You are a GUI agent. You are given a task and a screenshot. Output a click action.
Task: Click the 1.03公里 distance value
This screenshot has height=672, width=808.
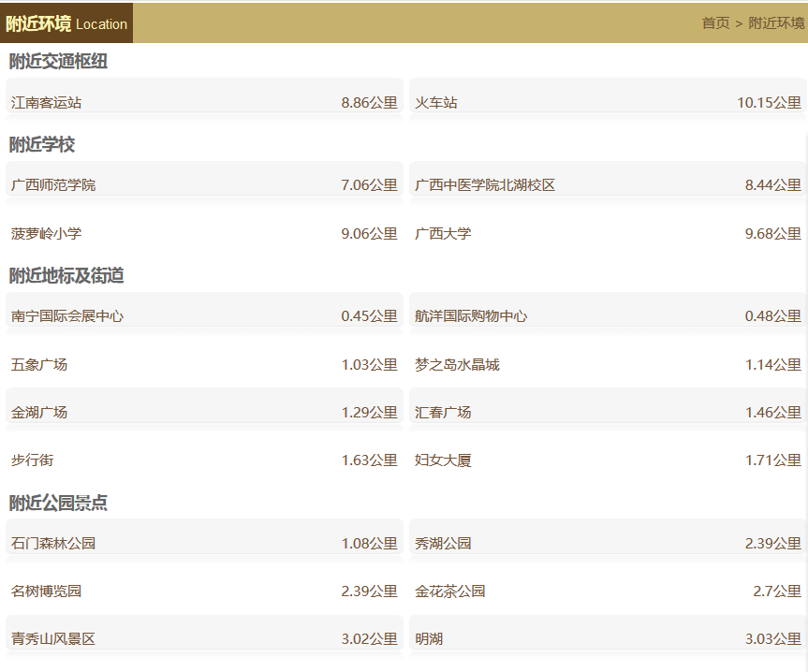(369, 365)
